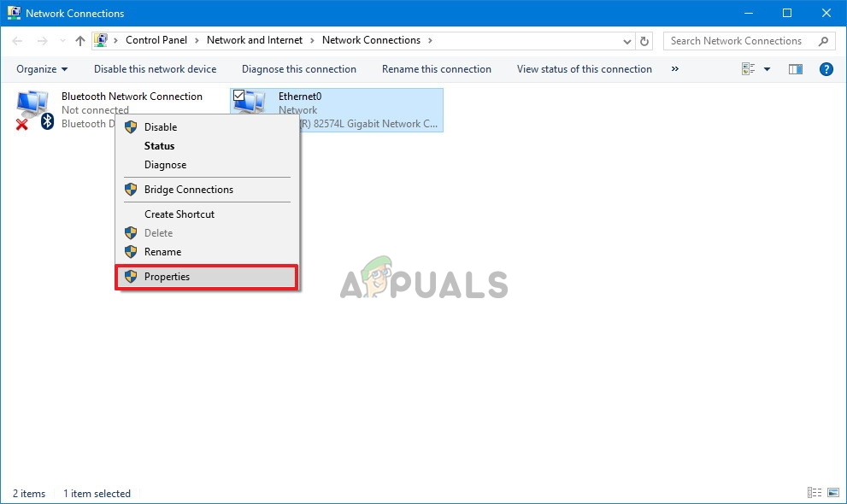Click the Up one level arrow
The image size is (847, 504).
point(79,40)
